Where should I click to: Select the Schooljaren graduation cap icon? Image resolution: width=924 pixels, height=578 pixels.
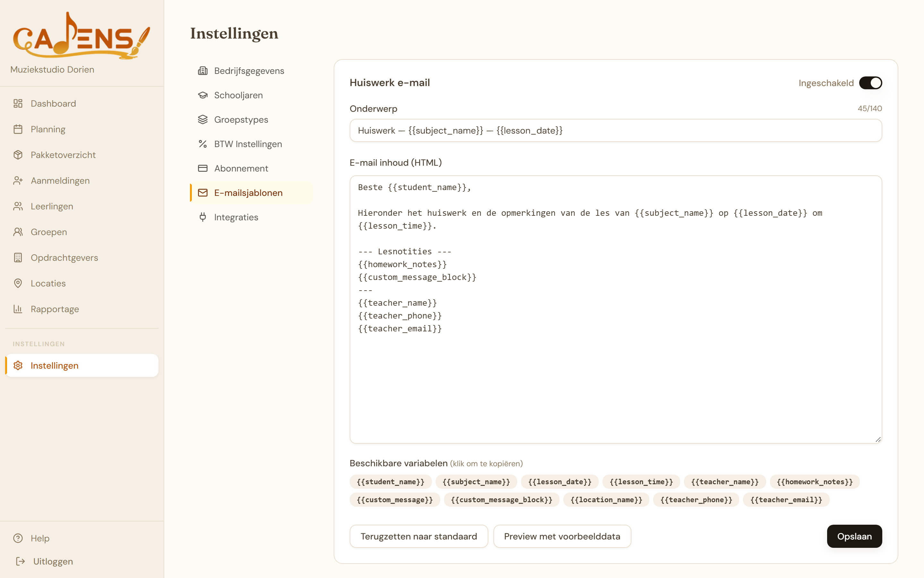coord(203,95)
